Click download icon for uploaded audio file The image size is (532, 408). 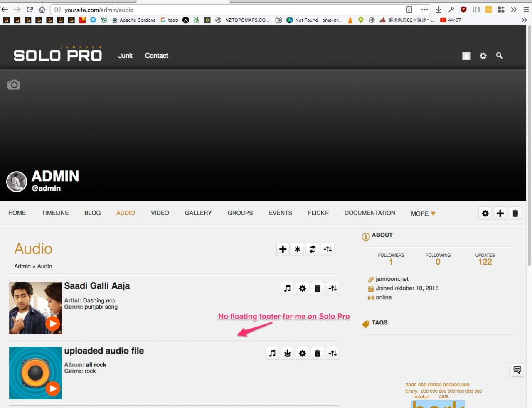point(287,354)
